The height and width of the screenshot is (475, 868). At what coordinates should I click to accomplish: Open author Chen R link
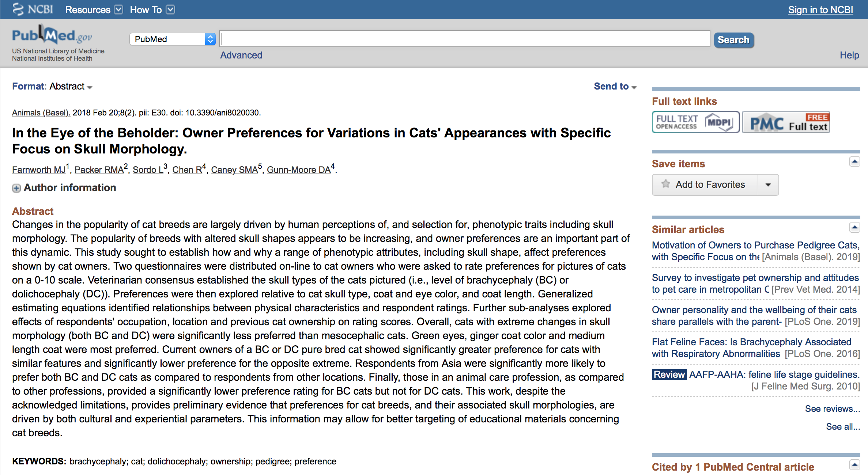pos(187,170)
